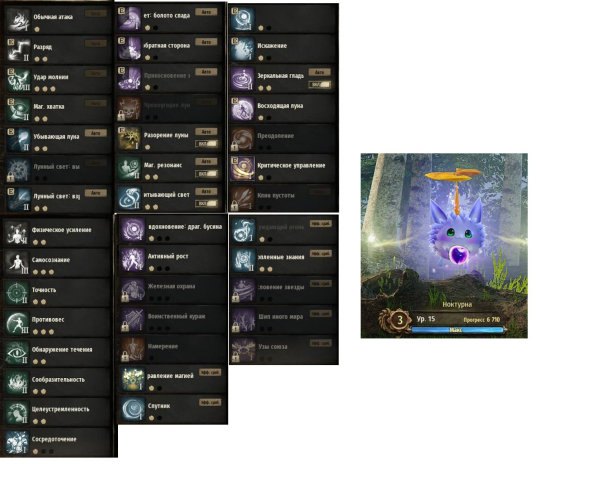Click the Ноктурна pet portrait
The image size is (592, 478).
pos(444,245)
